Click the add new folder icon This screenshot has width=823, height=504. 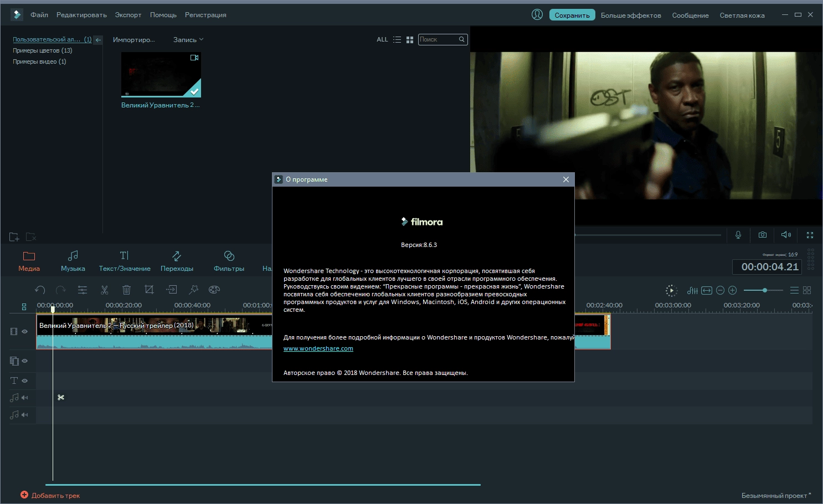pos(14,237)
